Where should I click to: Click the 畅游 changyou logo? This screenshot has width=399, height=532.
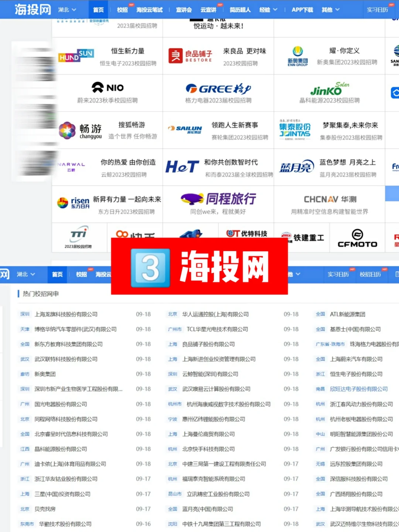point(80,131)
